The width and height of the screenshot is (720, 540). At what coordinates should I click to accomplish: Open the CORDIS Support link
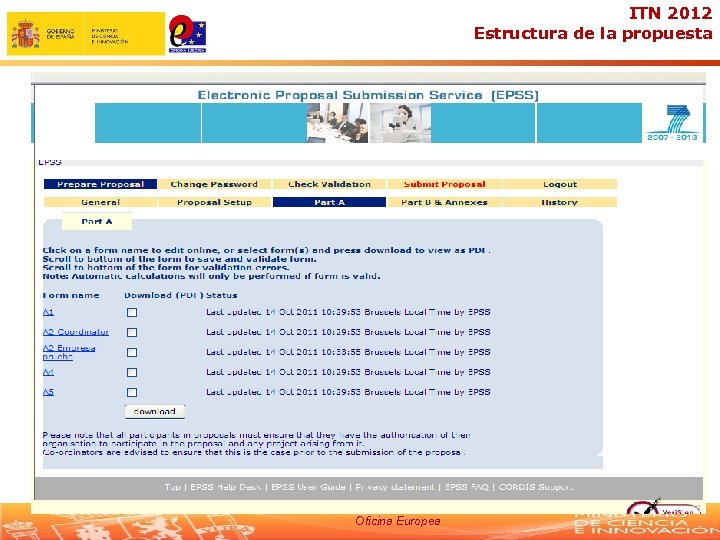[x=535, y=487]
